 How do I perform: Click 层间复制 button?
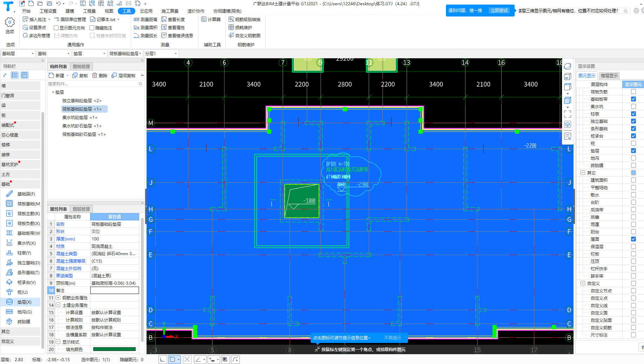(x=123, y=75)
